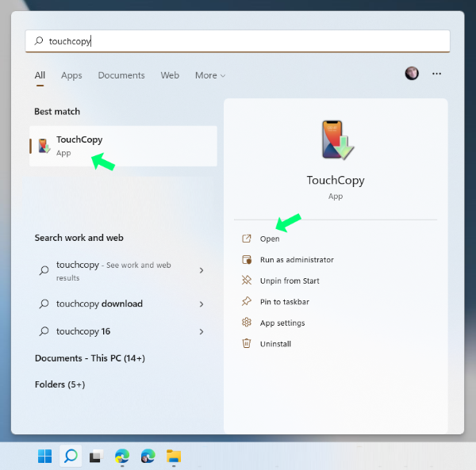The height and width of the screenshot is (470, 476).
Task: Launch the first Microsoft Edge taskbar icon
Action: click(x=122, y=456)
